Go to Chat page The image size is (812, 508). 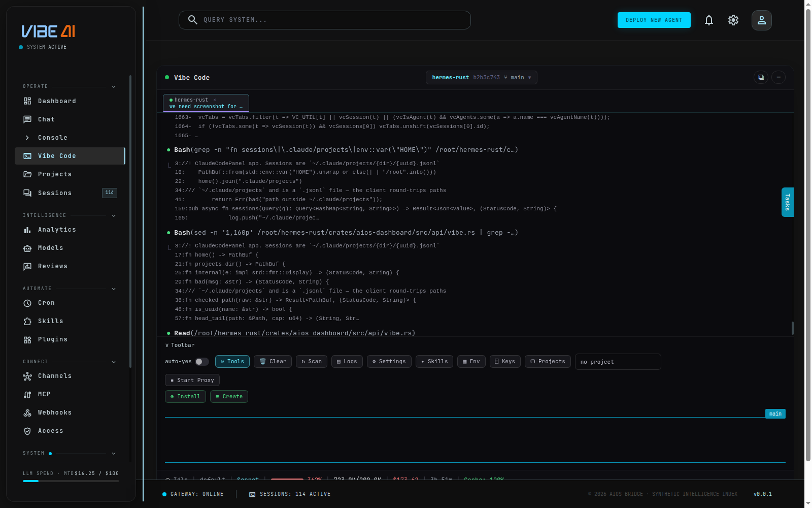[70, 119]
